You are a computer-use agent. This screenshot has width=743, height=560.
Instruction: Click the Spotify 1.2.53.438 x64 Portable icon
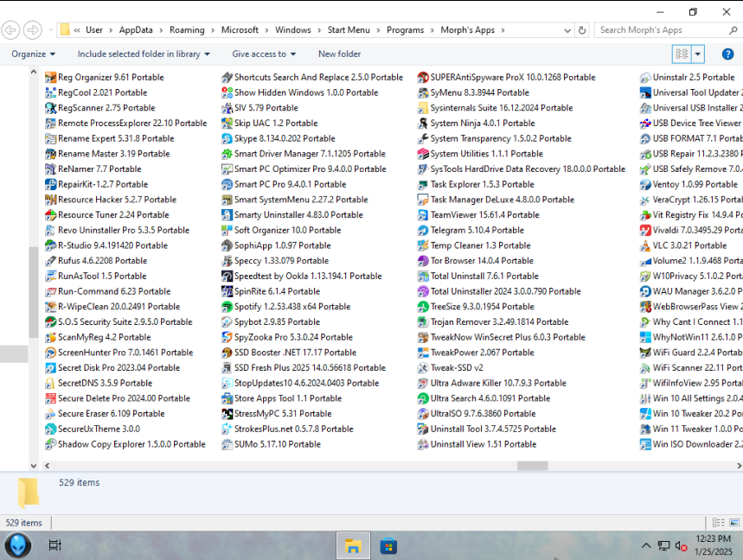[227, 307]
